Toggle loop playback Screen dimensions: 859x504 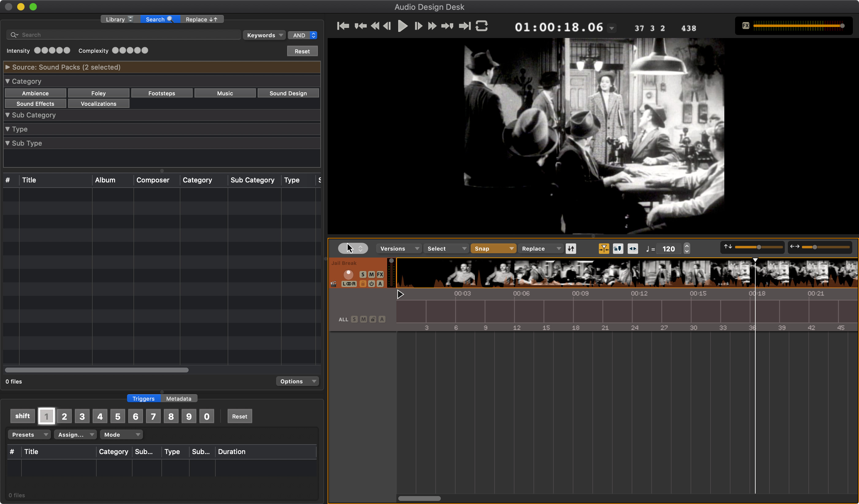(x=482, y=26)
